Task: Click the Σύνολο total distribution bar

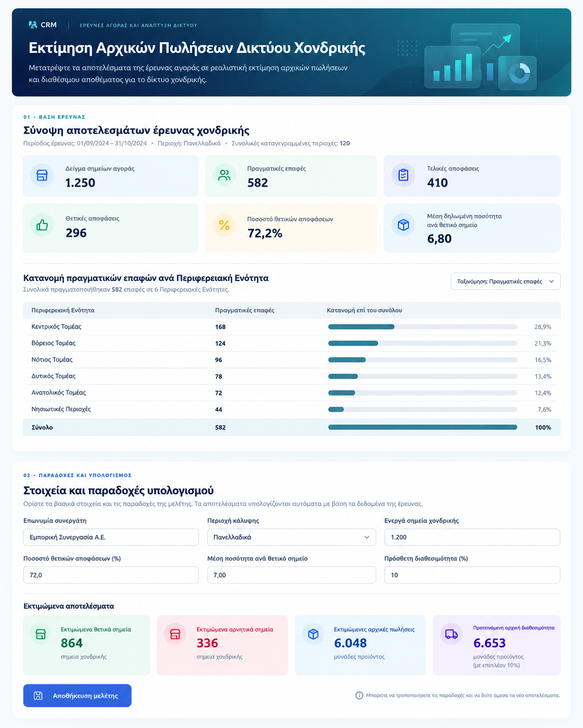Action: (422, 427)
